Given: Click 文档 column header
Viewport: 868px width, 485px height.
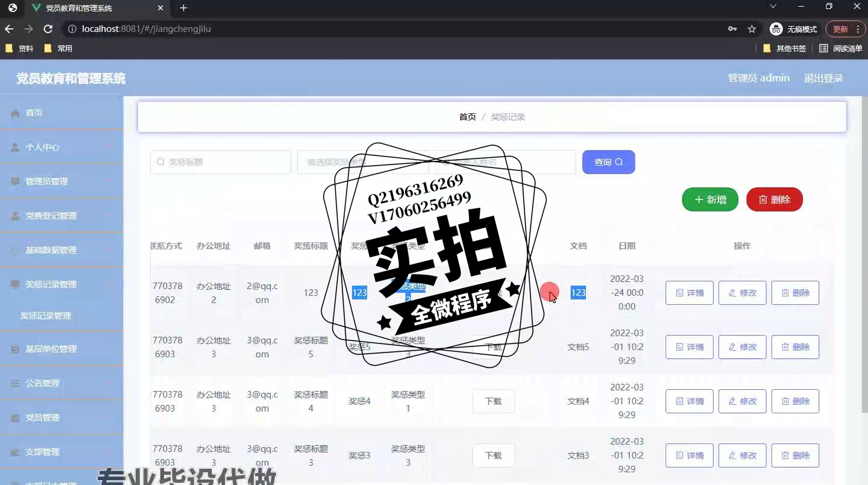Looking at the screenshot, I should (x=578, y=246).
